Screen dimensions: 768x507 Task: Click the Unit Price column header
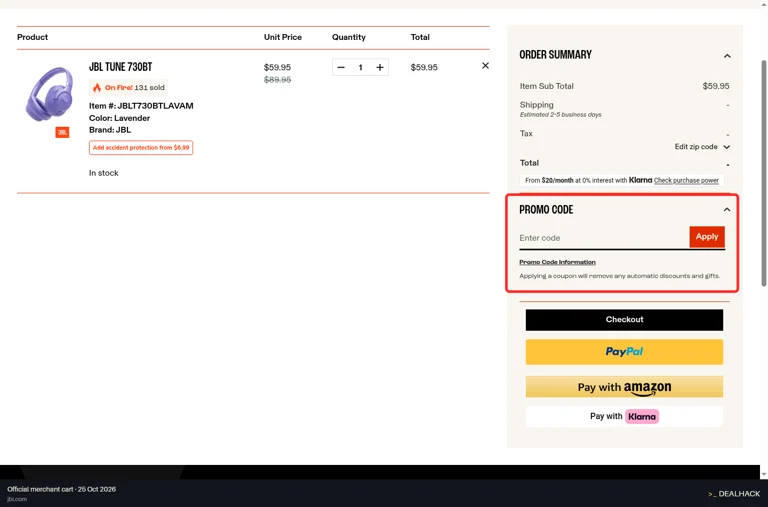coord(283,37)
